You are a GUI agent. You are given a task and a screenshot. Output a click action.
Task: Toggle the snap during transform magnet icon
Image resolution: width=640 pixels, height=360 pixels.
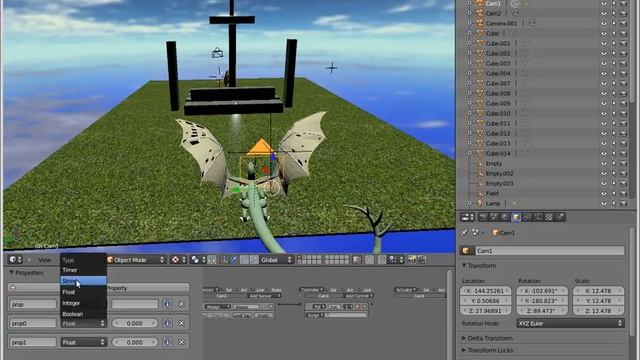coord(382,260)
